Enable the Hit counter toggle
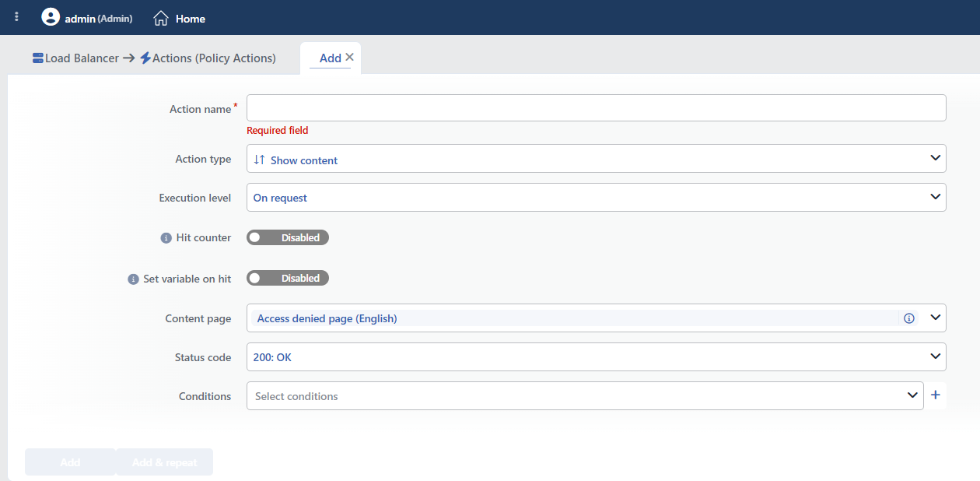 click(x=288, y=237)
